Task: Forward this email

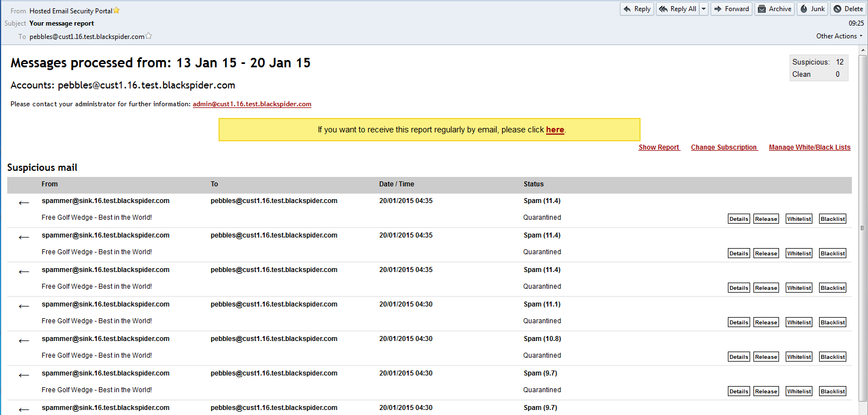Action: tap(731, 8)
